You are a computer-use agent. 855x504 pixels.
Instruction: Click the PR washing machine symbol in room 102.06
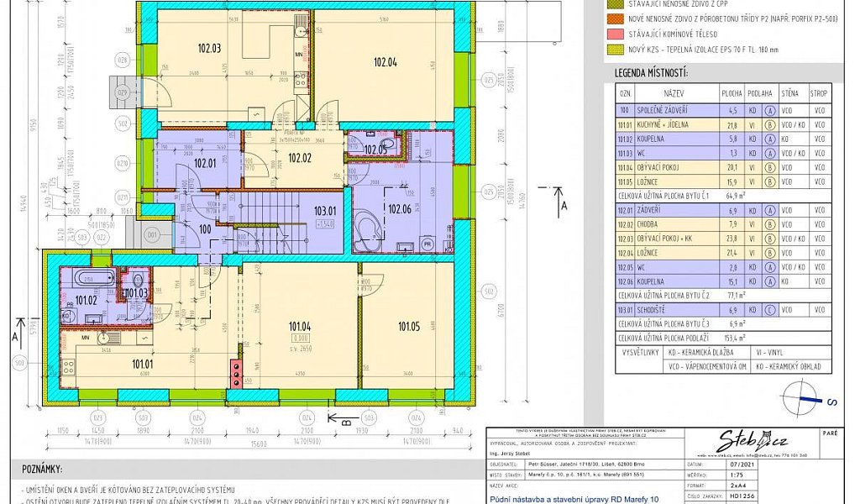coord(428,244)
